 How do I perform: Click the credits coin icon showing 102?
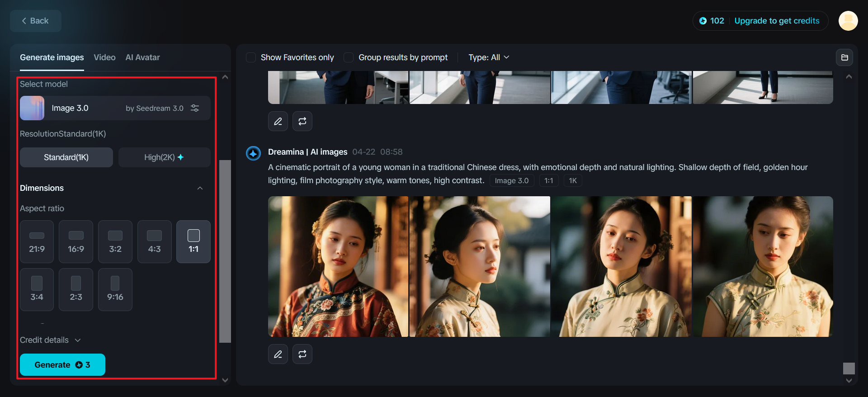coord(703,21)
